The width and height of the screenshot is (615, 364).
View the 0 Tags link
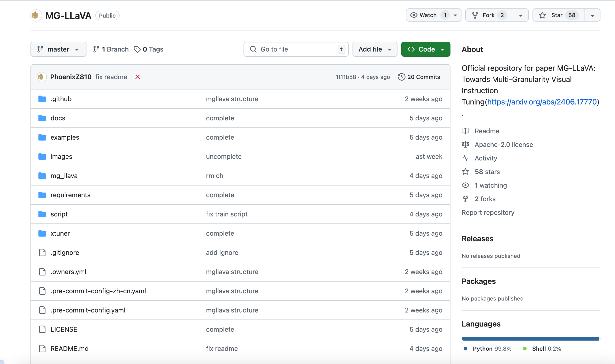pyautogui.click(x=148, y=49)
